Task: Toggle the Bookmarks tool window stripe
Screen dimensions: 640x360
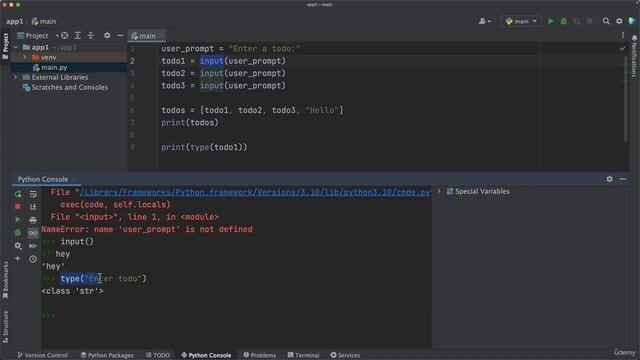Action: pos(5,280)
